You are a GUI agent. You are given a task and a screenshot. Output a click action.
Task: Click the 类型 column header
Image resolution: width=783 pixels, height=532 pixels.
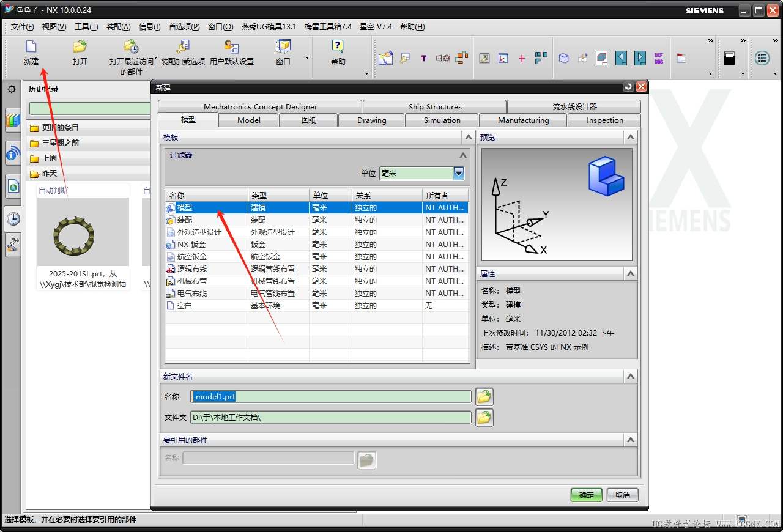tap(279, 195)
